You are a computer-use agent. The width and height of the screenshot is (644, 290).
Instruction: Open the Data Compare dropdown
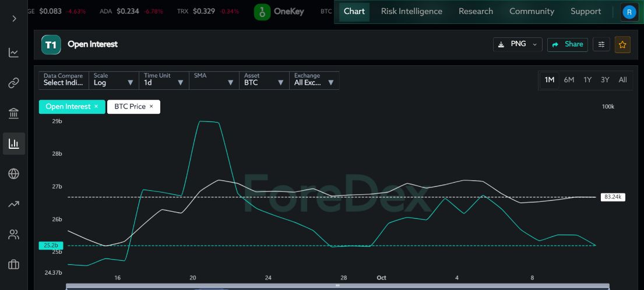64,80
